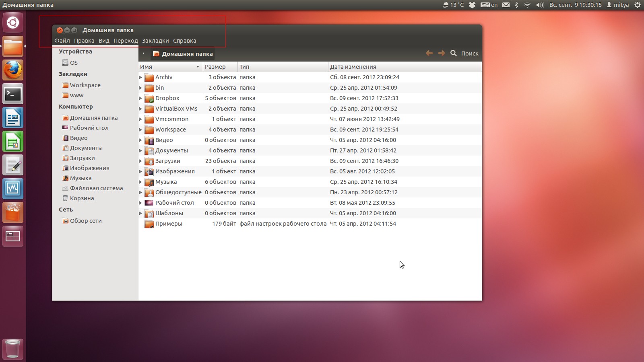This screenshot has width=644, height=362.
Task: Open OS device in sidebar
Action: [x=70, y=63]
